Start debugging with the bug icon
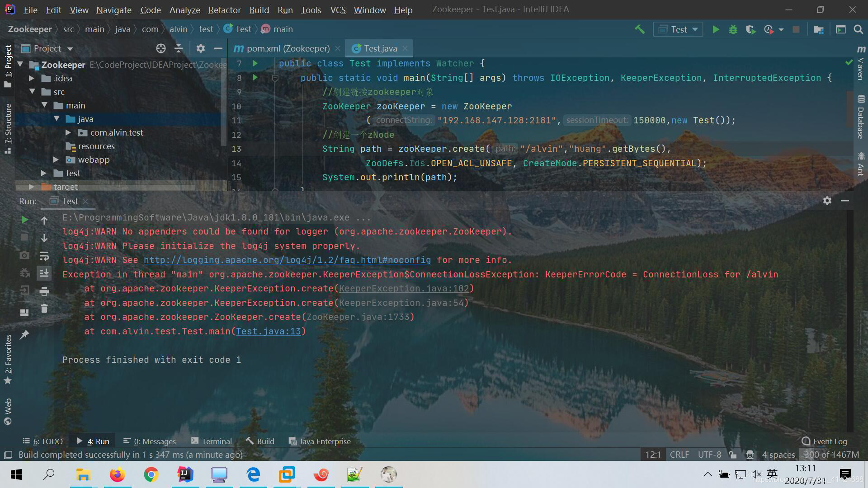Viewport: 868px width, 488px height. coord(733,29)
